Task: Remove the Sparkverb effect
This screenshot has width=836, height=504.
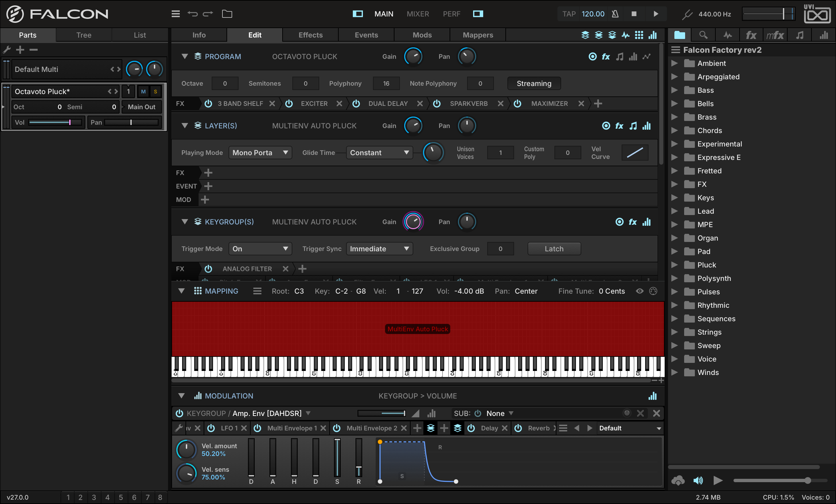Action: click(x=500, y=103)
